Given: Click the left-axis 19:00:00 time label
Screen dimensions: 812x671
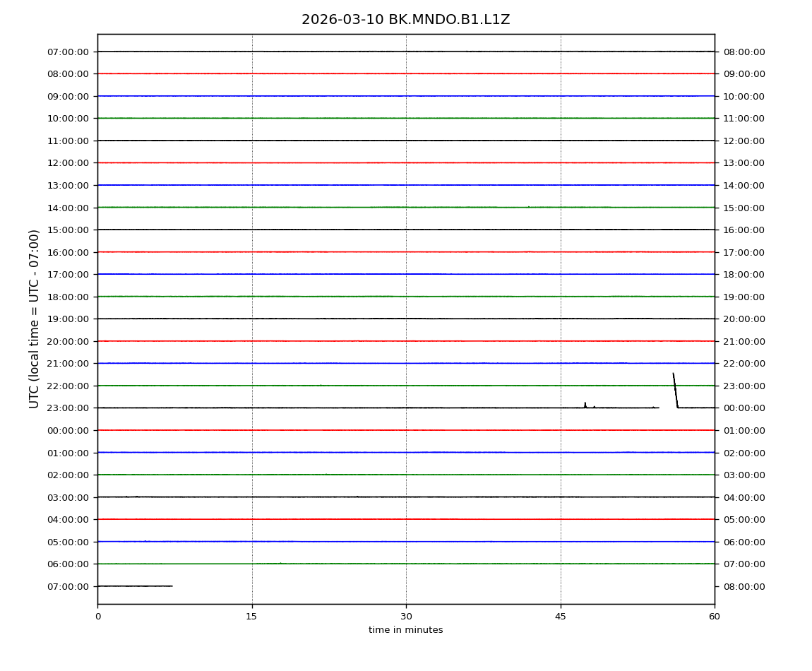Looking at the screenshot, I should (x=68, y=319).
